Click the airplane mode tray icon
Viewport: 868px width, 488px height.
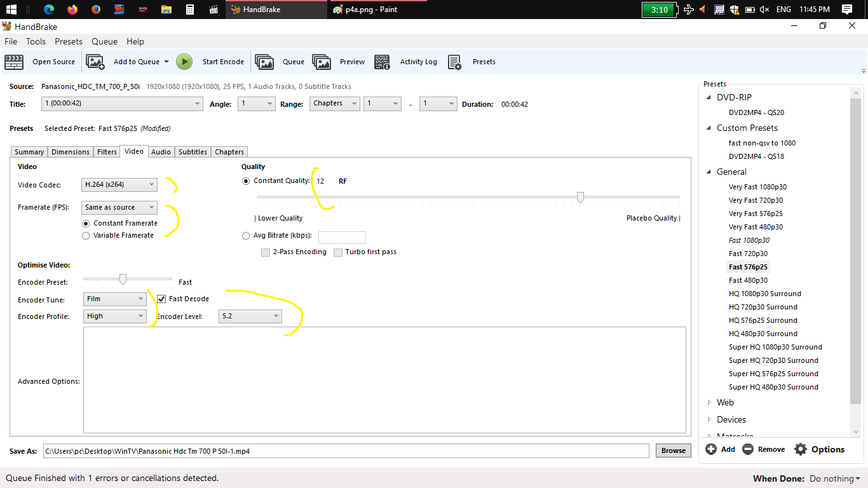coord(688,10)
